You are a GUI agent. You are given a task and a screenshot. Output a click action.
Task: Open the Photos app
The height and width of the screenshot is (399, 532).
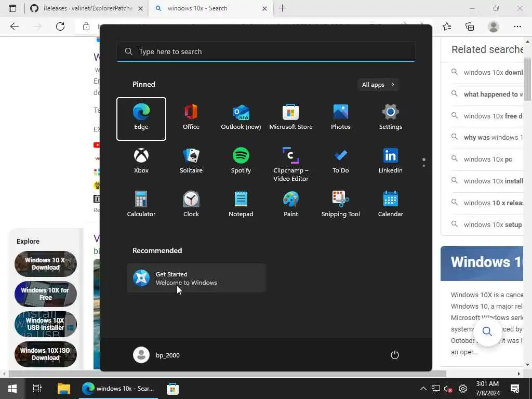coord(341,118)
